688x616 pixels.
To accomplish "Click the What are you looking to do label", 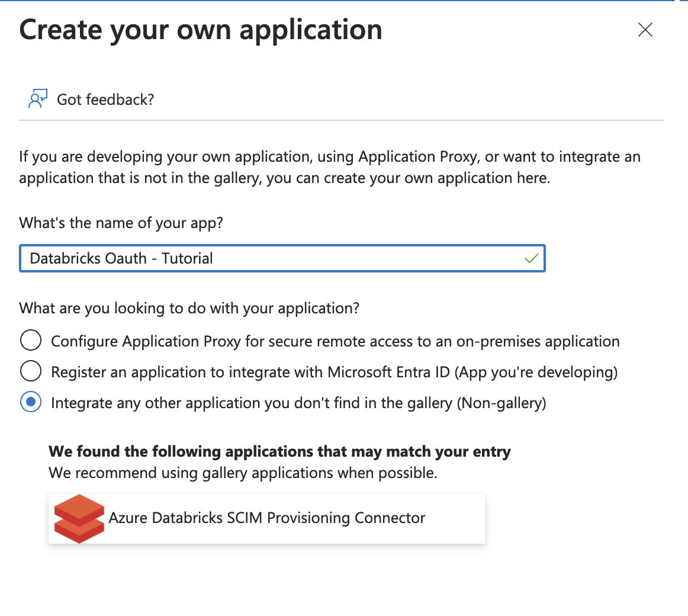I will point(189,308).
